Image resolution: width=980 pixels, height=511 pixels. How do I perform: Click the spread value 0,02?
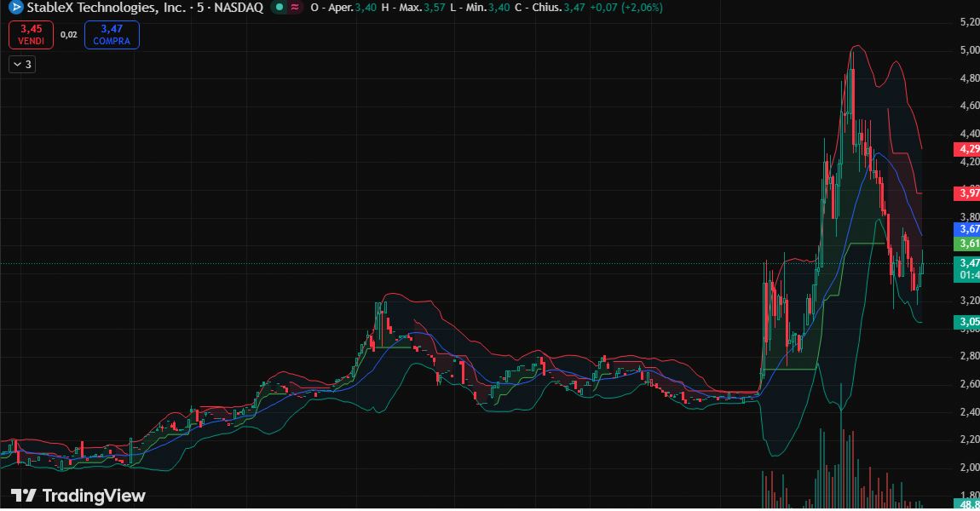pos(69,34)
